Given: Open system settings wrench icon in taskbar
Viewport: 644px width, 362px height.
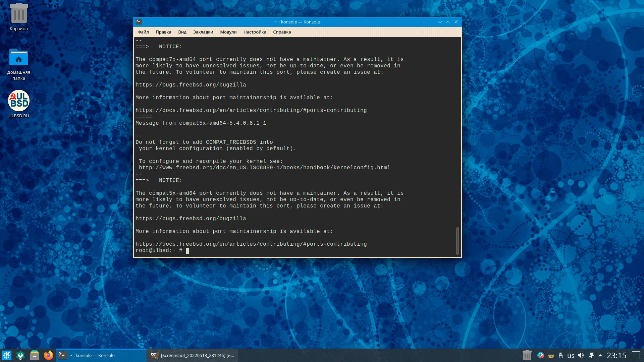Looking at the screenshot, I should pos(20,355).
